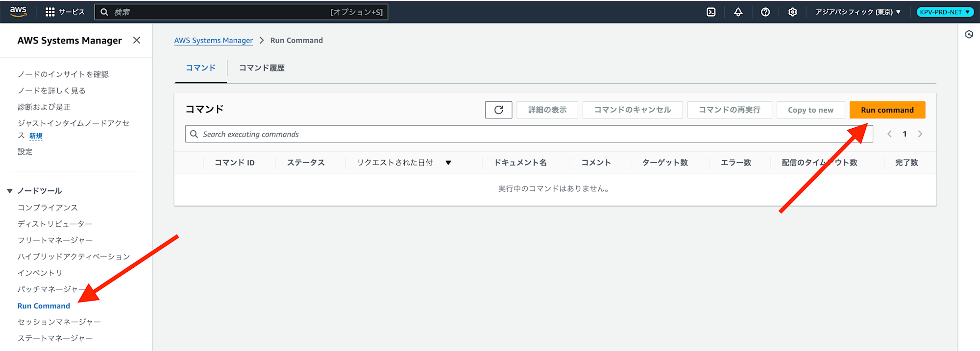Viewport: 980px width, 351px height.
Task: Focus the Search executing commands field
Action: coord(529,134)
